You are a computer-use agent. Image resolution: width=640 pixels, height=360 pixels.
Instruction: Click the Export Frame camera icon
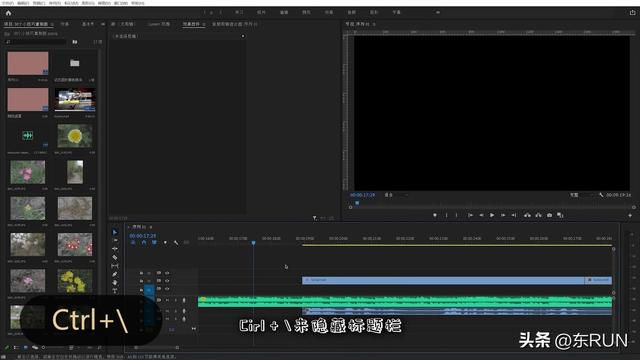pyautogui.click(x=549, y=215)
